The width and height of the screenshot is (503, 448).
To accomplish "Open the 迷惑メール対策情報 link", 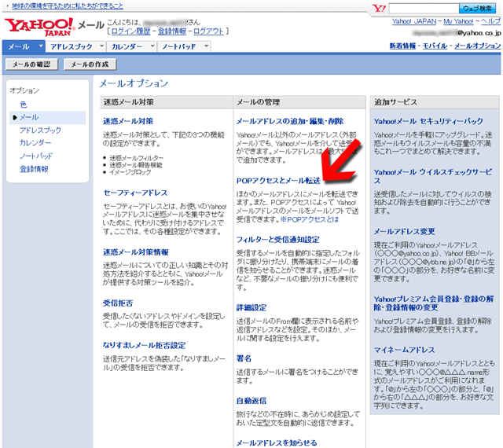I will (x=136, y=252).
